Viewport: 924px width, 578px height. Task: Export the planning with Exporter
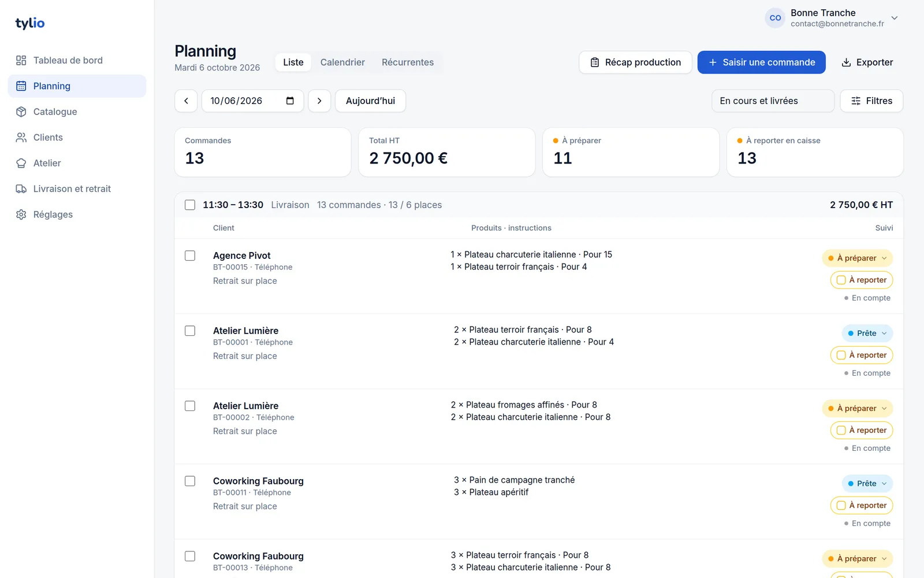pos(867,62)
